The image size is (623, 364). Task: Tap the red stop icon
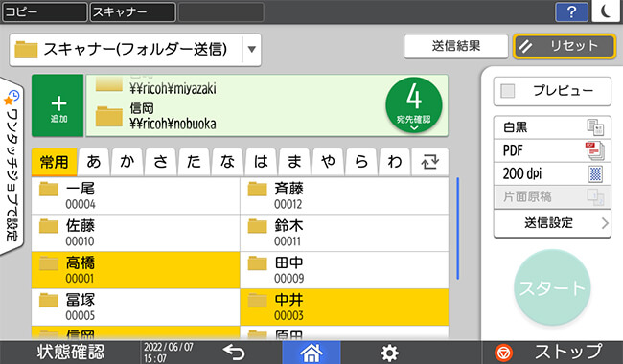pos(503,353)
